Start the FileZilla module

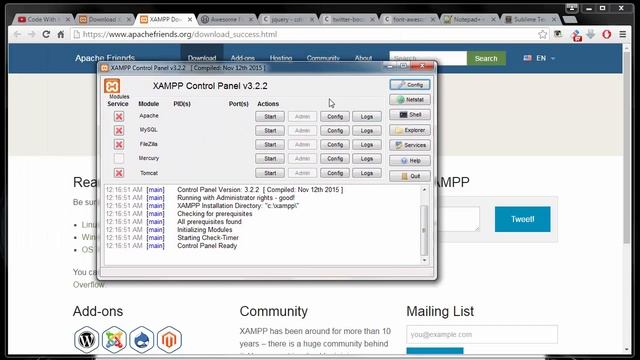[270, 144]
